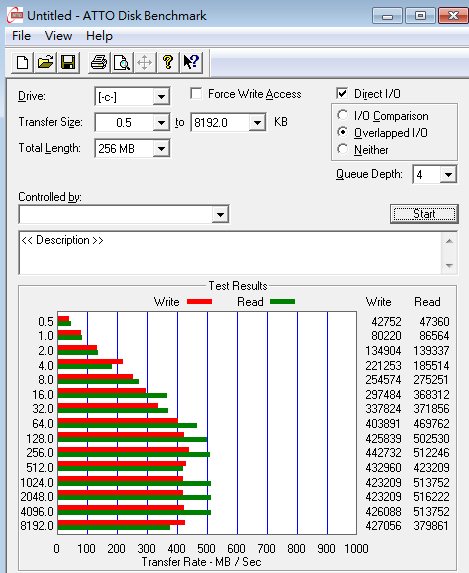Screen dimensions: 469x573
Task: Click inside the Description text field
Action: 230,253
